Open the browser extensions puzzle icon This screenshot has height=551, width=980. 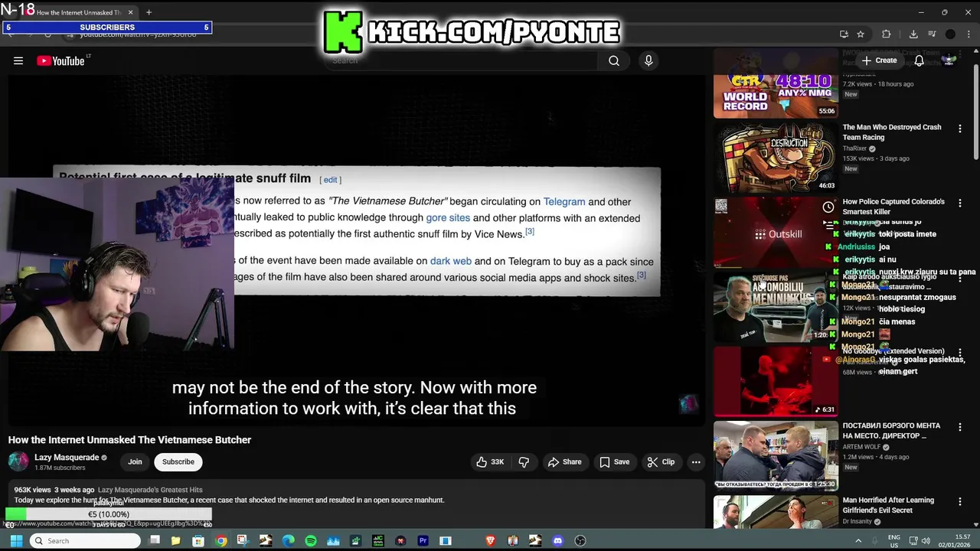pos(887,34)
